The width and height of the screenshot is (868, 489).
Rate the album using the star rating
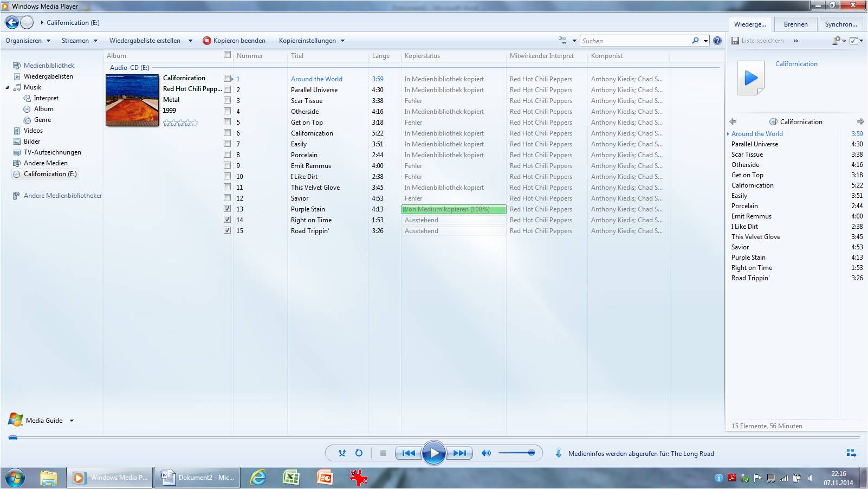coord(181,123)
